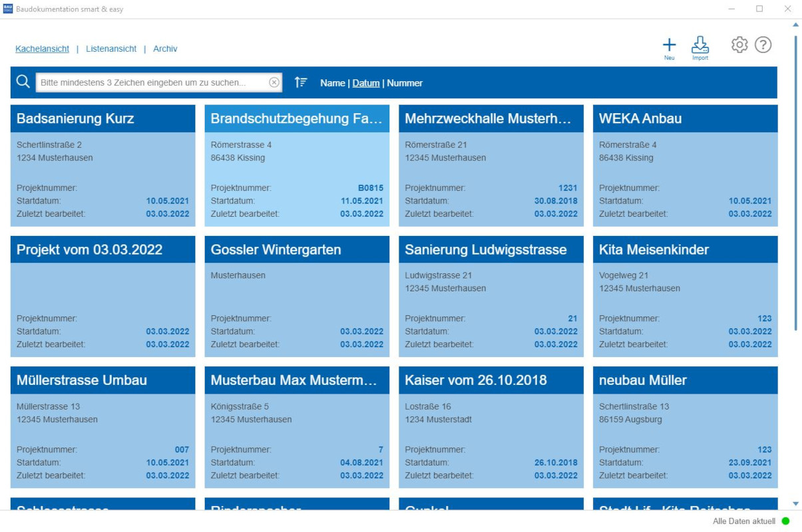Sort projects by Nummer
Viewport: 802px width, 532px height.
click(405, 83)
